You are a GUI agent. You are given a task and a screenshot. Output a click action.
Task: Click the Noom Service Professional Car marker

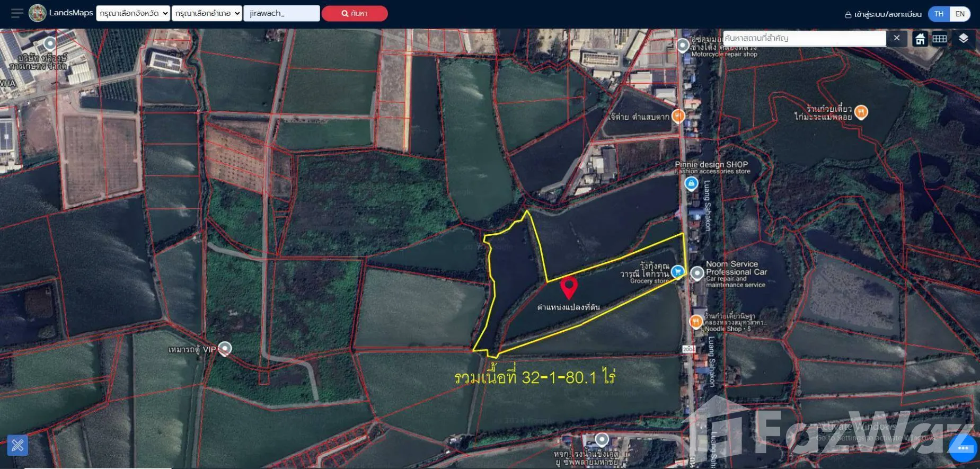click(x=697, y=273)
